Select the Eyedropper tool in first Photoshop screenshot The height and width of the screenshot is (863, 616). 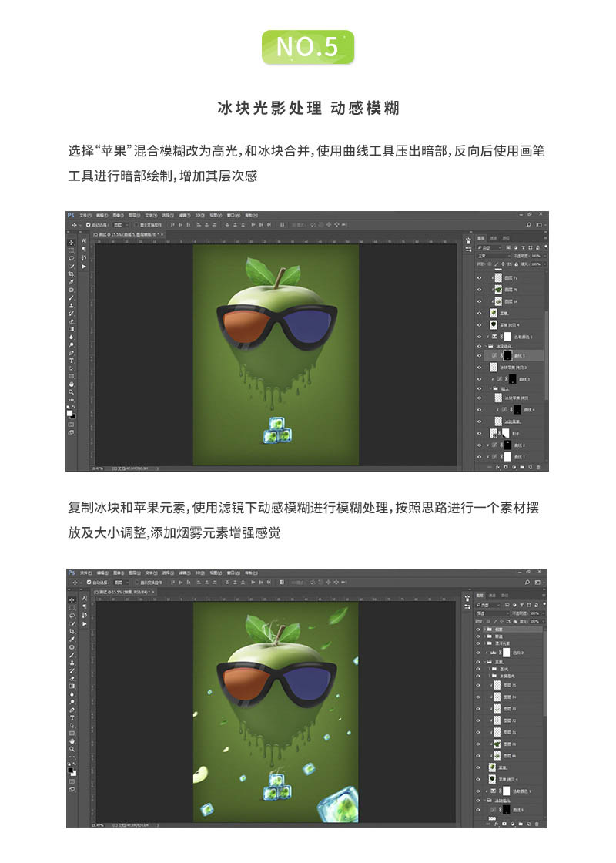(71, 282)
